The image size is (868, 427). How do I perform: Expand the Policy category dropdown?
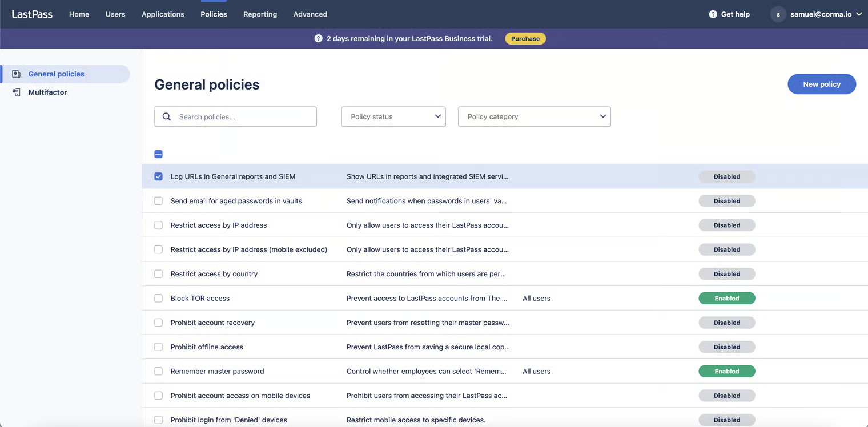(x=534, y=116)
